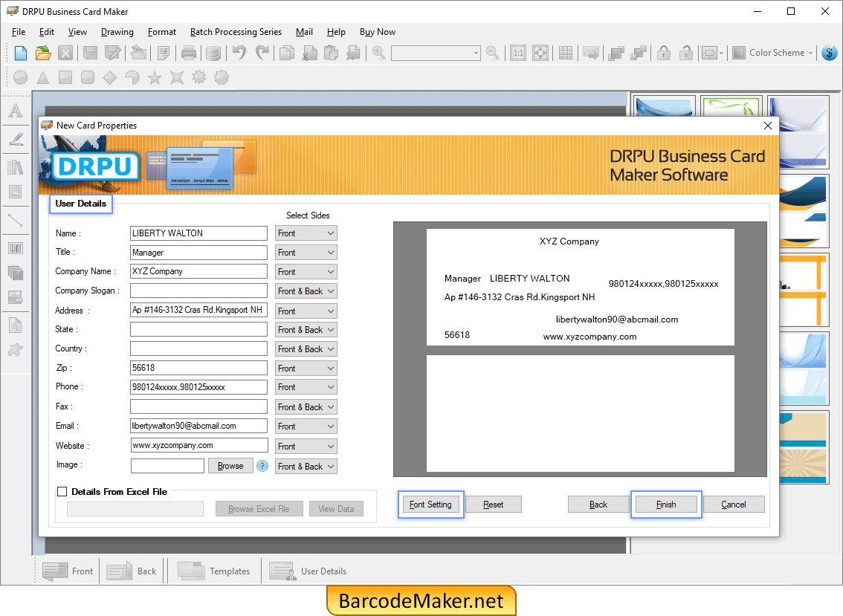The width and height of the screenshot is (843, 616).
Task: Click the Database toolbar icon
Action: point(213,53)
